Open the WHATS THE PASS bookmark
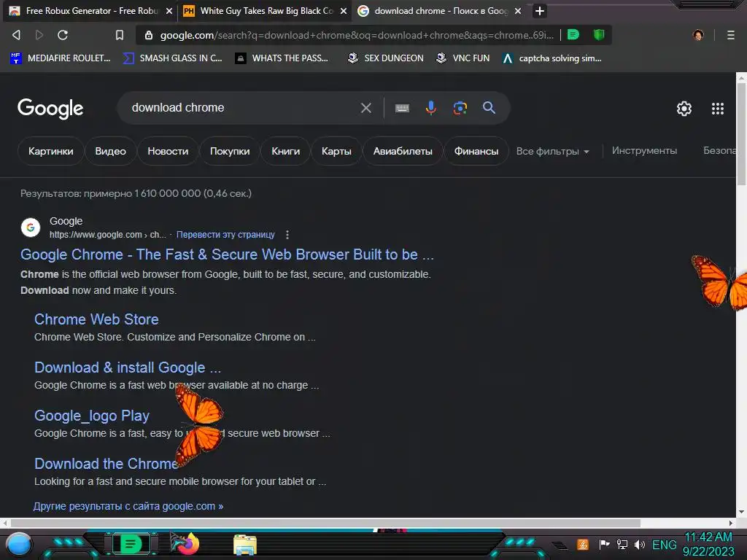The image size is (747, 560). click(282, 58)
